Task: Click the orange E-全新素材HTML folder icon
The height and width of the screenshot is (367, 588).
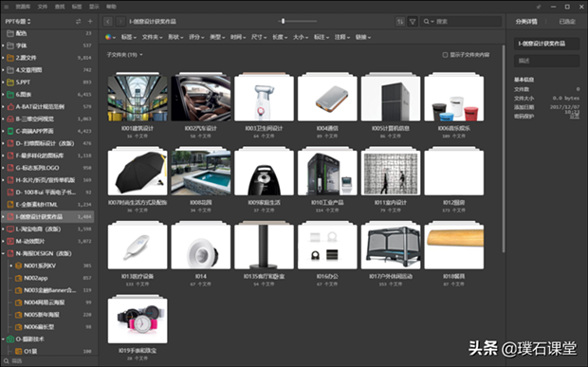Action: coord(10,205)
